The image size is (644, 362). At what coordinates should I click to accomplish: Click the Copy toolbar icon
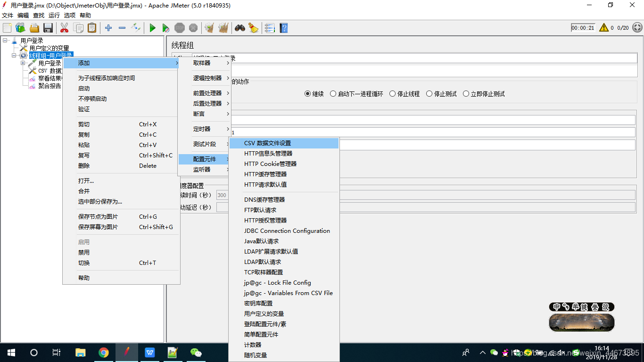[x=78, y=28]
